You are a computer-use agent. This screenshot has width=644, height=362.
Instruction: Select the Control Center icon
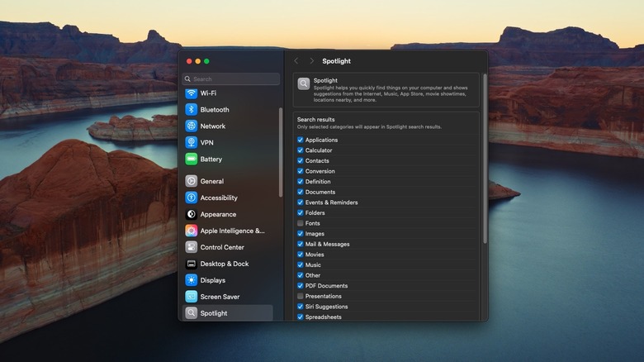coord(192,247)
